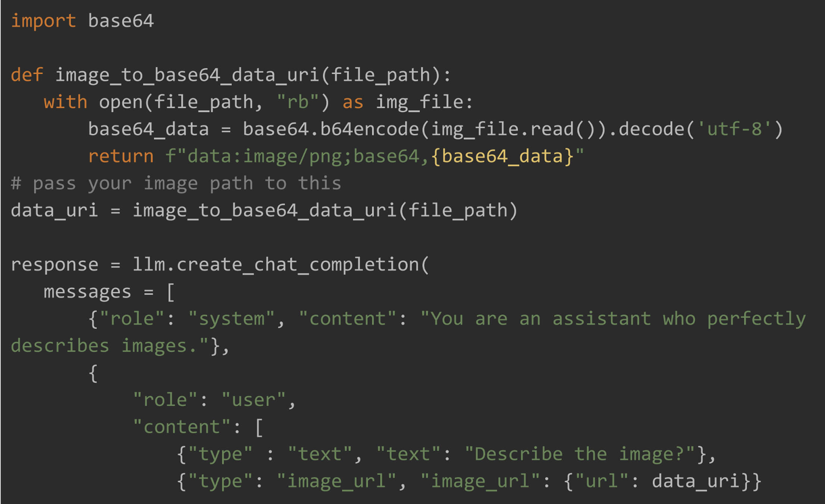Screen dimensions: 825x504
Task: Click the "image_url" type value string
Action: (336, 481)
